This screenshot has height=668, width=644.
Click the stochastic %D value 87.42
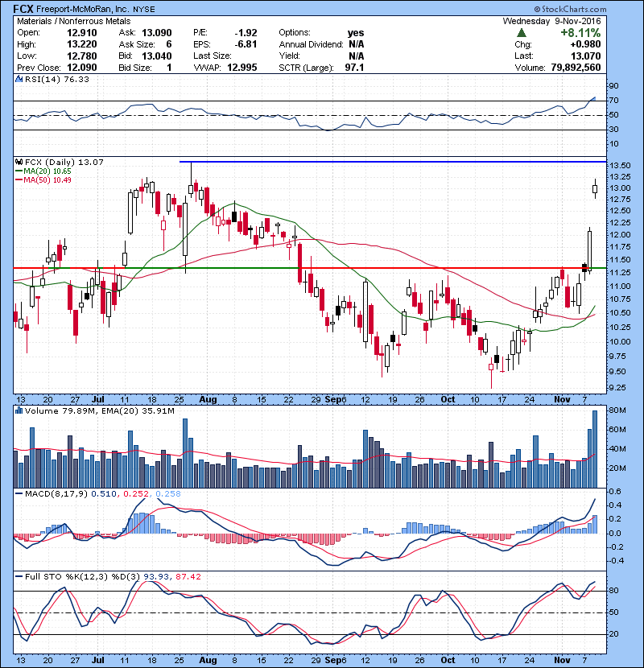click(188, 577)
